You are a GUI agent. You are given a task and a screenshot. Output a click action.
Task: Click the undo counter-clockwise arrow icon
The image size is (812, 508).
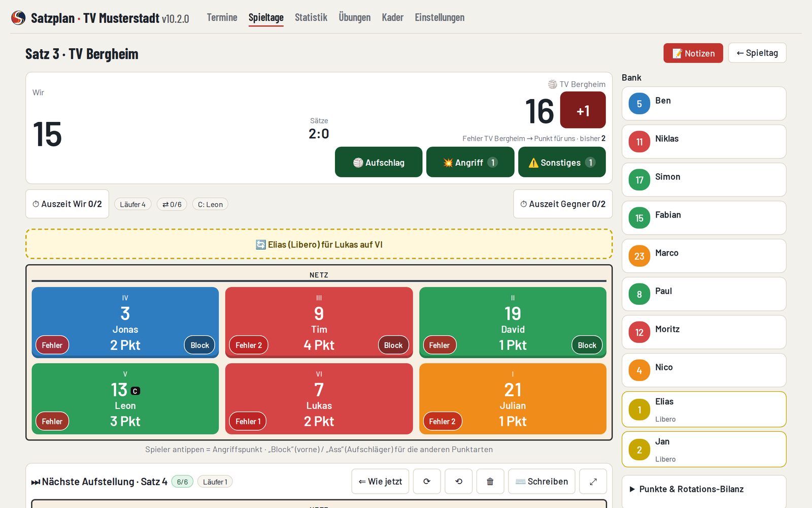[x=459, y=482]
